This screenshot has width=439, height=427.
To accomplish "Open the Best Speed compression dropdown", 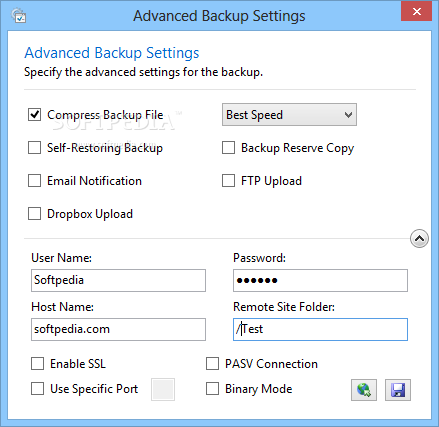I will tap(289, 115).
